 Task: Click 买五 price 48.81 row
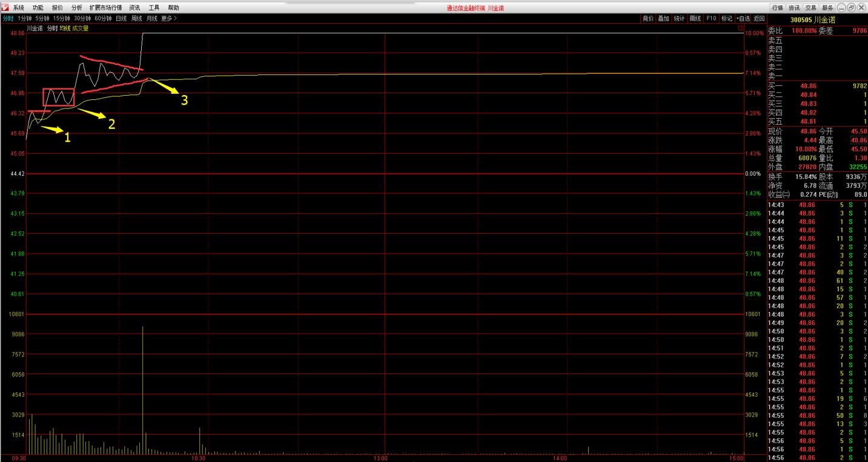click(x=818, y=122)
